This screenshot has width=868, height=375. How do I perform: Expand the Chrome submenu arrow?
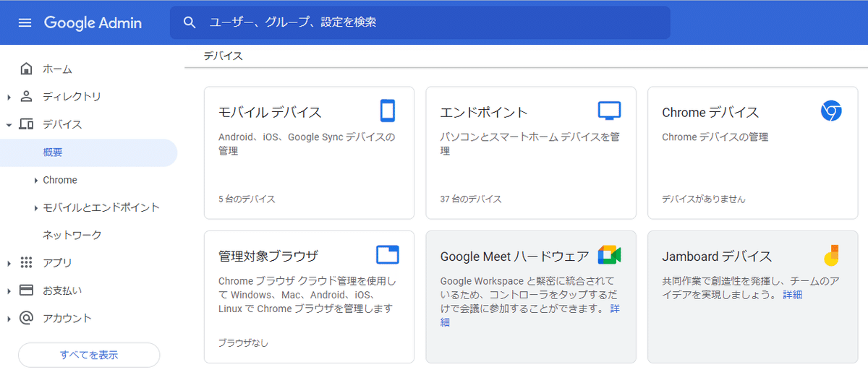tap(36, 180)
